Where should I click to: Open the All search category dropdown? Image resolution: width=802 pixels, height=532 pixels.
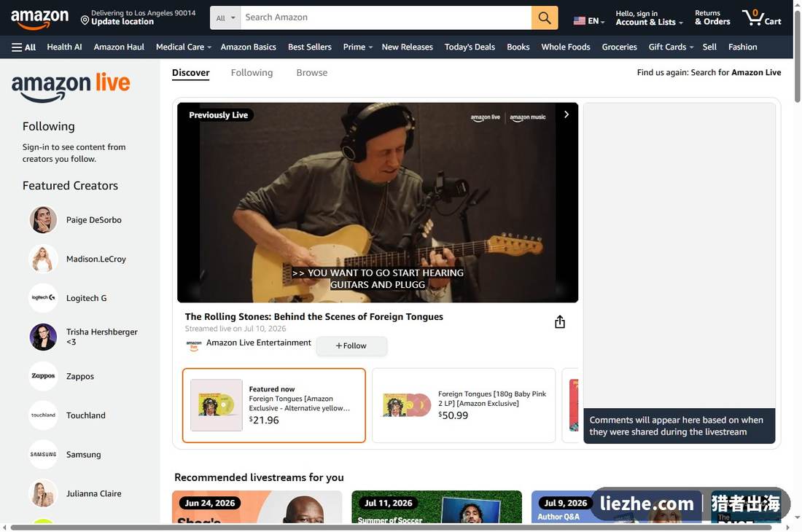(225, 18)
